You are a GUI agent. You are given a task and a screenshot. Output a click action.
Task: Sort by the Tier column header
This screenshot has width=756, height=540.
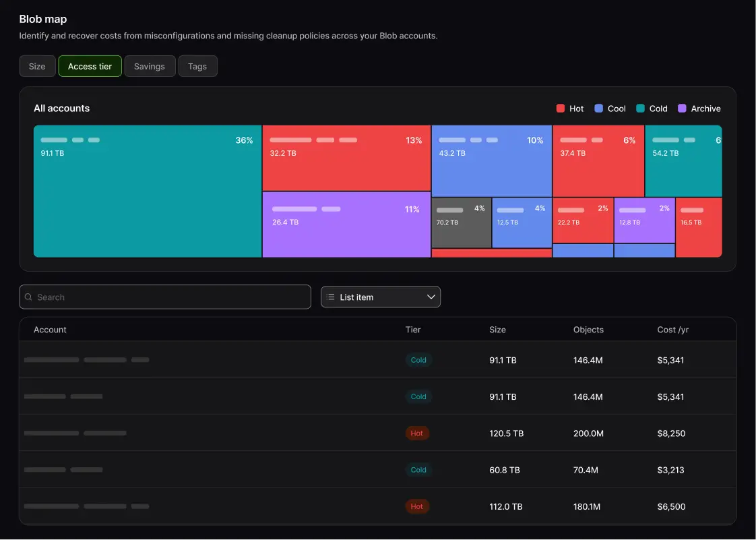[413, 330]
